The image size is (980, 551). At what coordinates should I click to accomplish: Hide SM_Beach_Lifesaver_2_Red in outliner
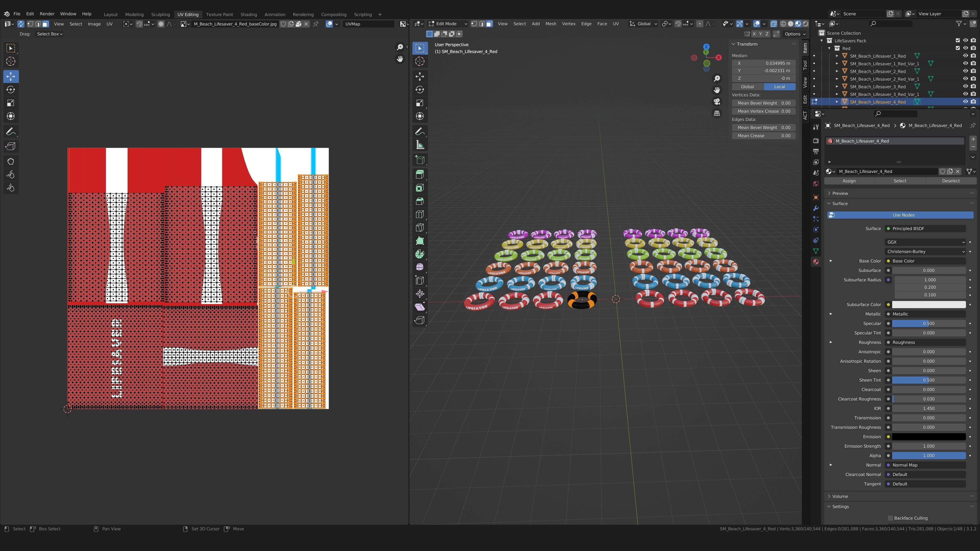pyautogui.click(x=965, y=71)
